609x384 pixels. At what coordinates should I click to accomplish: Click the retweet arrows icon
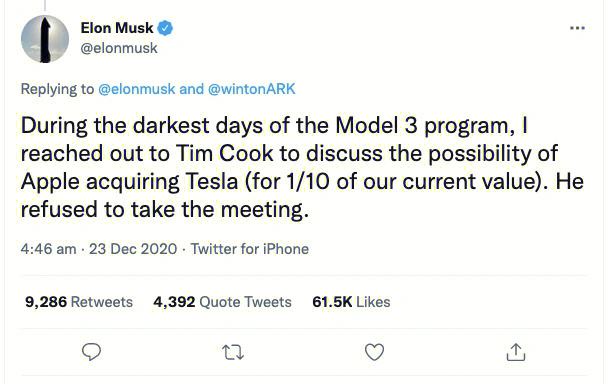point(233,353)
